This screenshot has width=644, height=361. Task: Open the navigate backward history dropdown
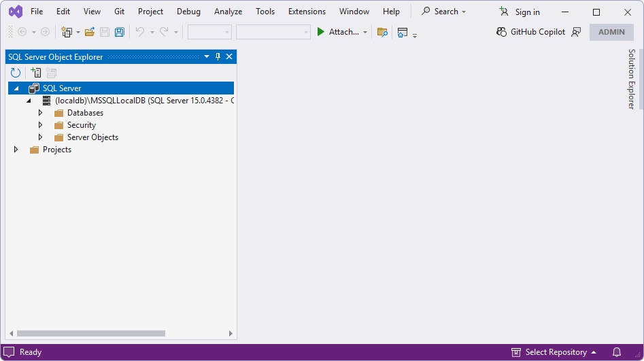34,32
